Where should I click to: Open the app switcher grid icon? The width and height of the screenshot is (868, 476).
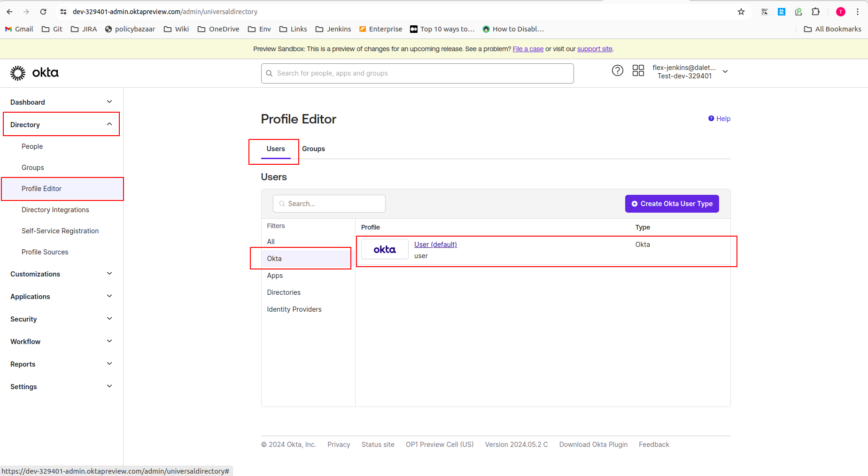pos(638,70)
